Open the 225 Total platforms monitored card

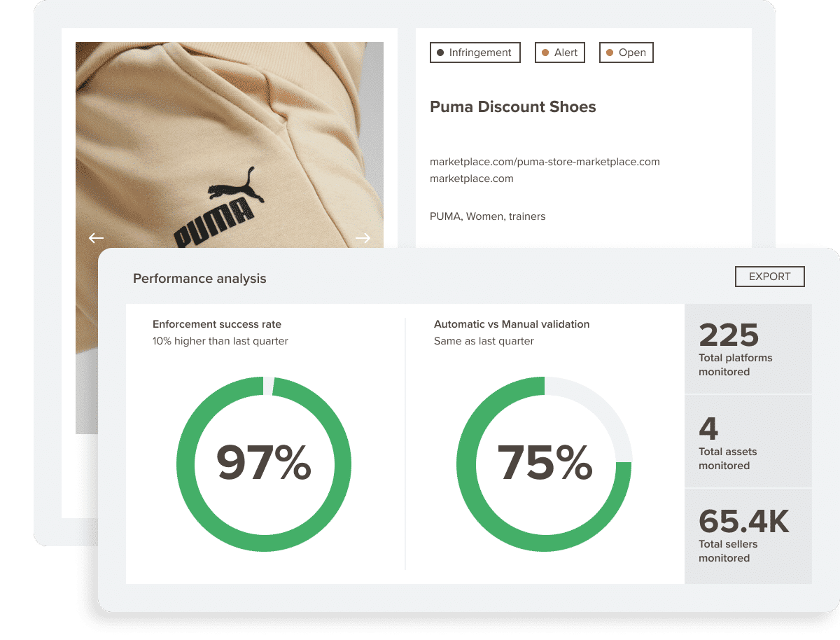748,349
